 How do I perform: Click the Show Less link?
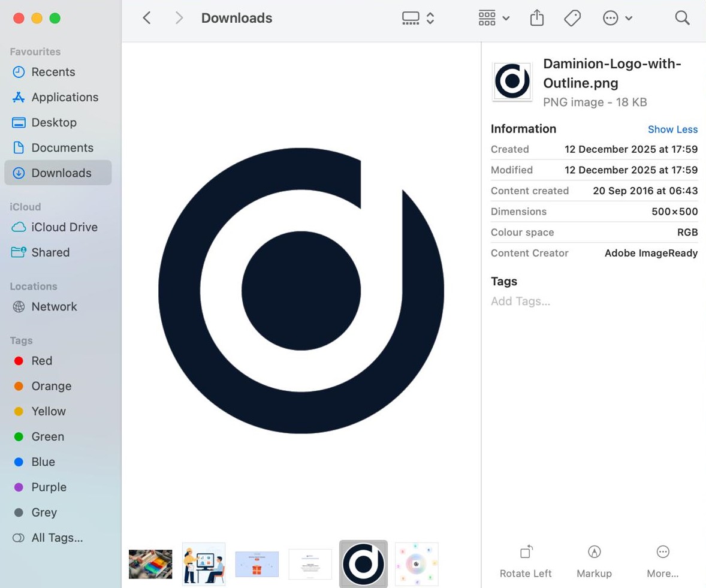click(672, 129)
